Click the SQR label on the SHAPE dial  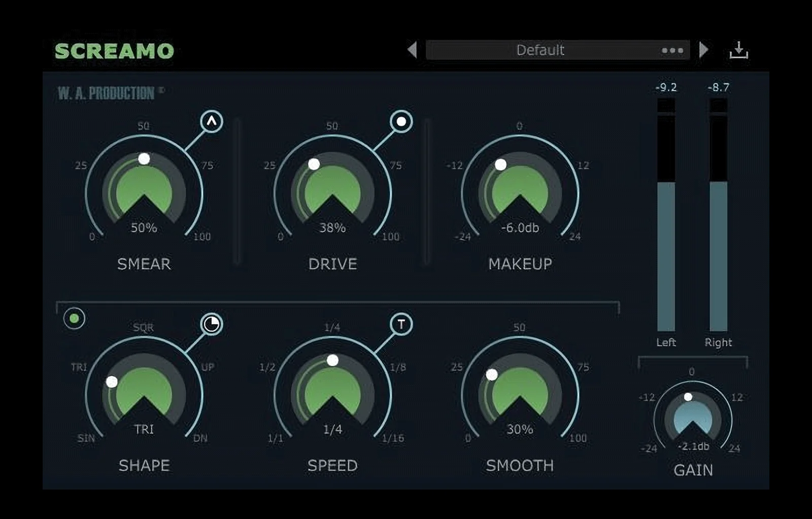[143, 328]
